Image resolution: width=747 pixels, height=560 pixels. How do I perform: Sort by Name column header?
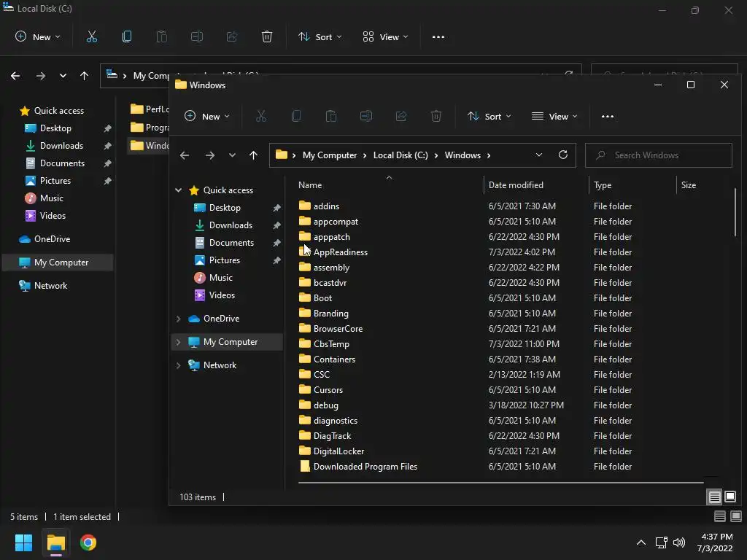[x=389, y=184]
